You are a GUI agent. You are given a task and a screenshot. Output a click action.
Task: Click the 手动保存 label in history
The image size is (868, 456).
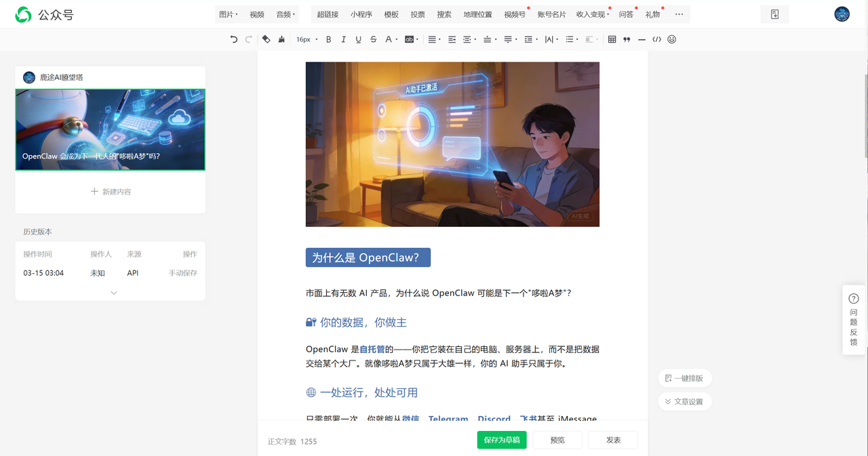pos(183,273)
